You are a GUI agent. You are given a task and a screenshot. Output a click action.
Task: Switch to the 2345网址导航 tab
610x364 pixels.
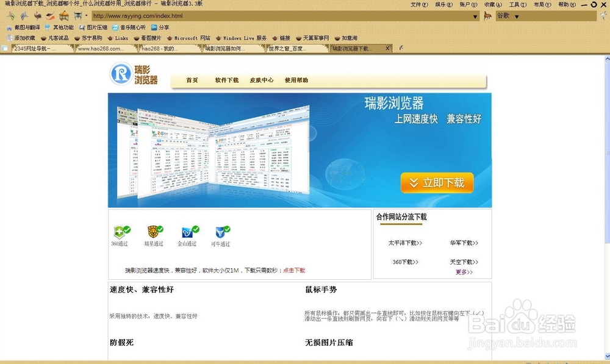[43, 48]
